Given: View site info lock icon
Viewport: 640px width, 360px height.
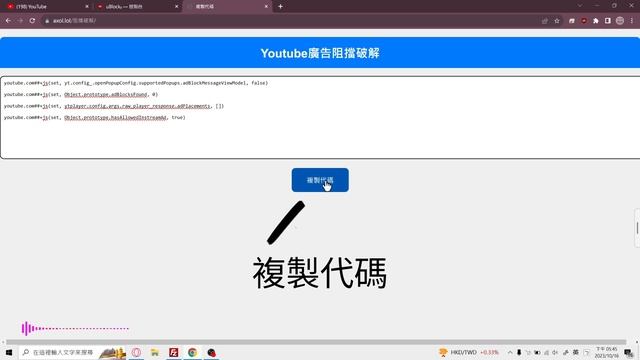Looking at the screenshot, I should (47, 20).
